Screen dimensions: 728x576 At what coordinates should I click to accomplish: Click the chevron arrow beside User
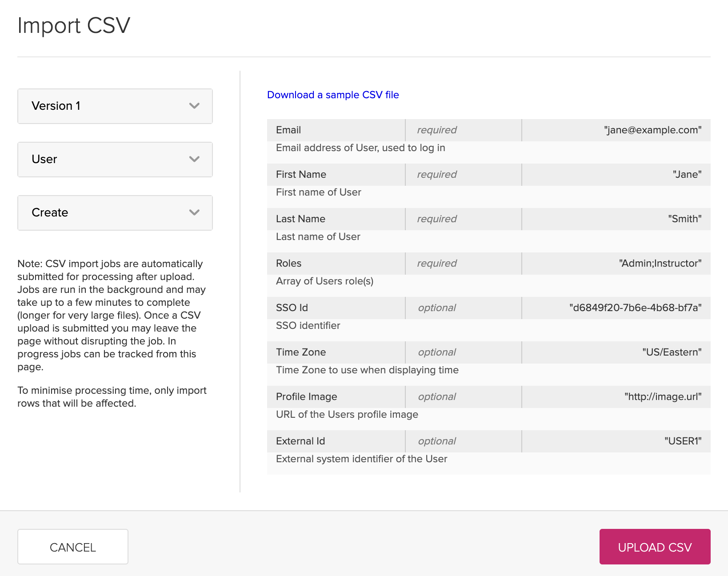[x=194, y=160]
